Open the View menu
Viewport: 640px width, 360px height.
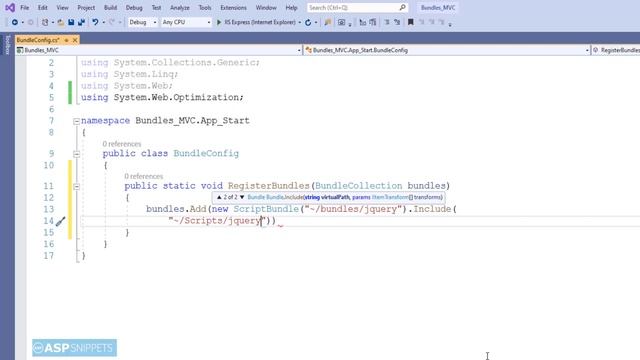(x=62, y=8)
